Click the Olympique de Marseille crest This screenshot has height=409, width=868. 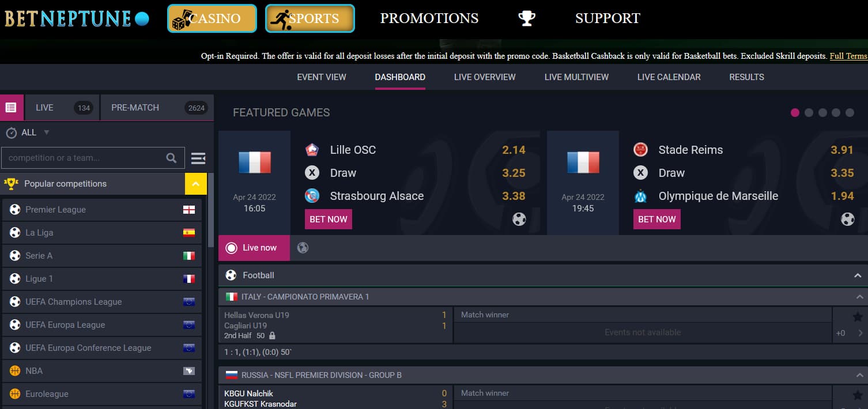[x=640, y=196]
